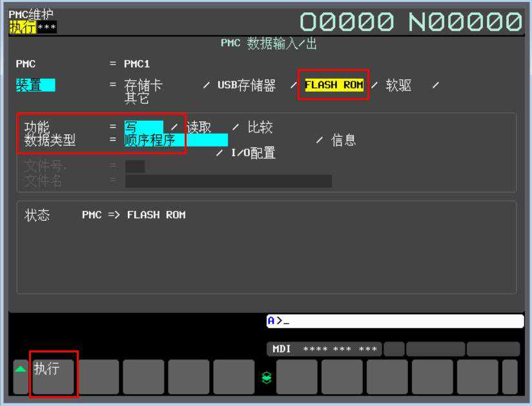Pick 软驱 as the device

point(398,85)
